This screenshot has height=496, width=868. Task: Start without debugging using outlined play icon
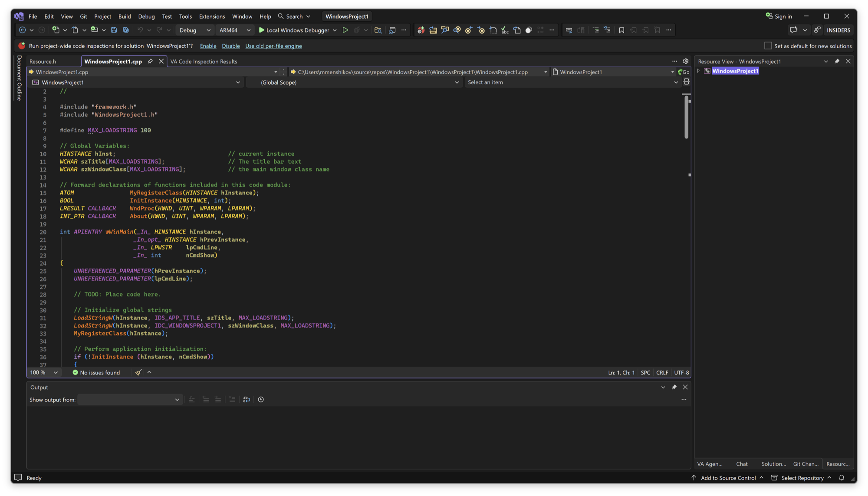coord(345,30)
